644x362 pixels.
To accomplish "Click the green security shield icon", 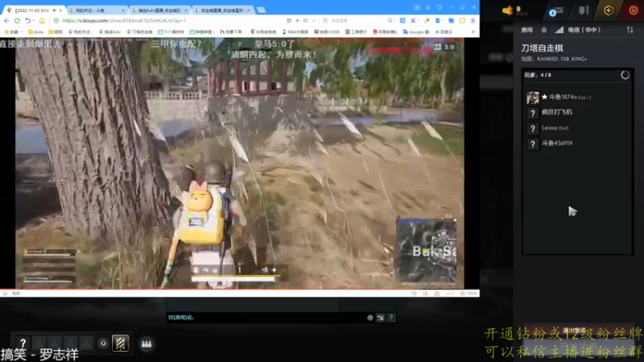I will tap(56, 21).
